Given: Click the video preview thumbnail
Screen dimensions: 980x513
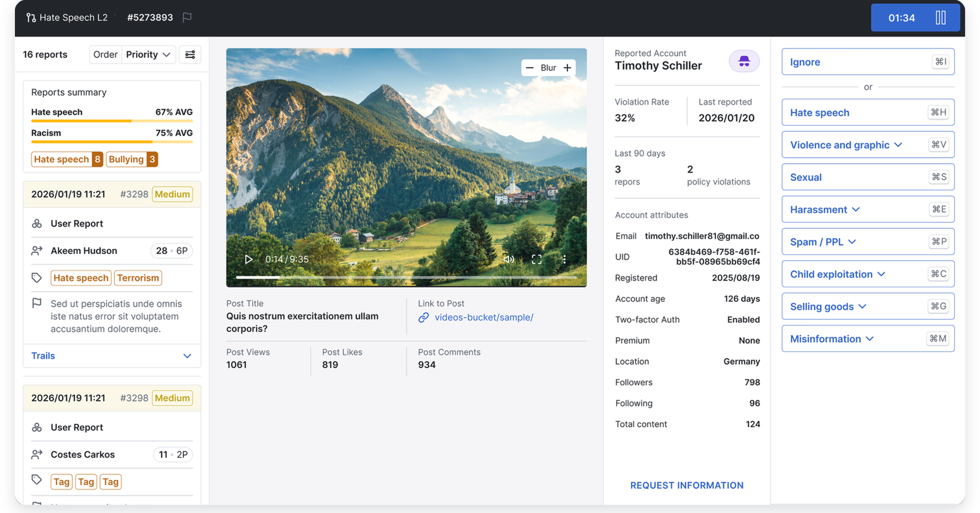Looking at the screenshot, I should tap(406, 168).
